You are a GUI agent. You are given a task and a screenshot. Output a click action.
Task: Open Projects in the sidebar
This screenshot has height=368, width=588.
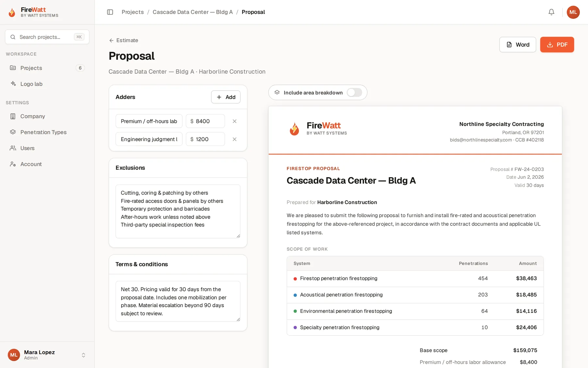tap(47, 68)
